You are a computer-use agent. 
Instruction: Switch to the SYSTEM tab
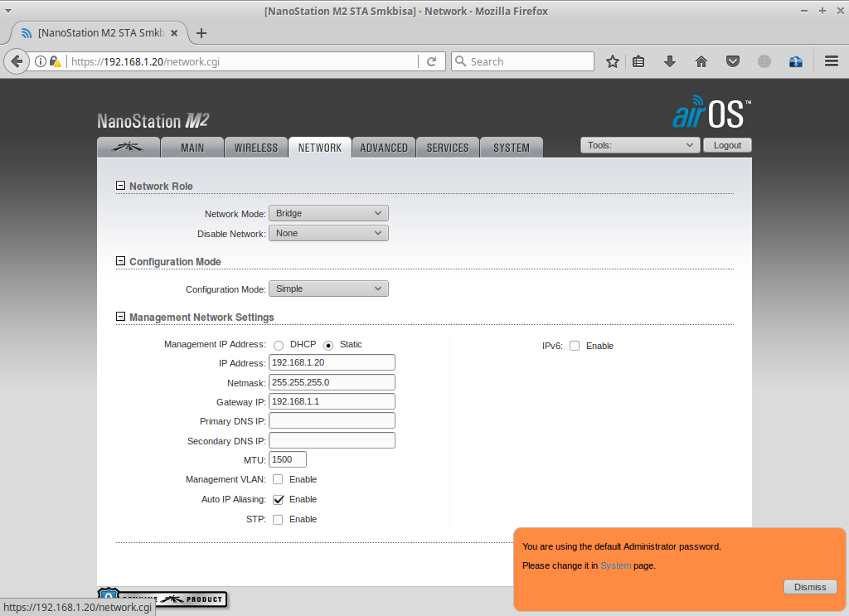point(512,148)
